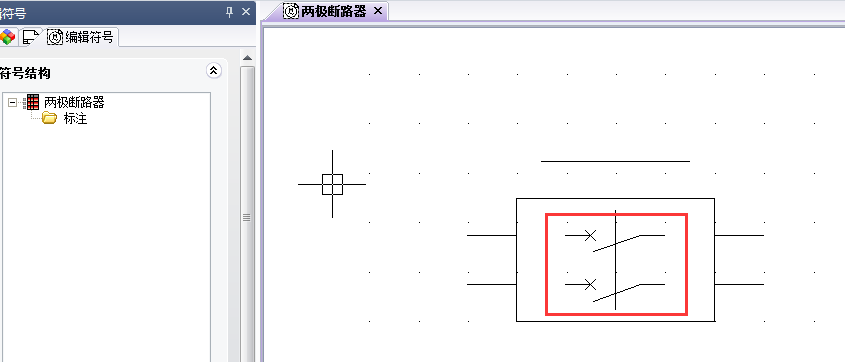Image resolution: width=845 pixels, height=362 pixels.
Task: Click the pin icon on the symbol panel
Action: tap(230, 11)
